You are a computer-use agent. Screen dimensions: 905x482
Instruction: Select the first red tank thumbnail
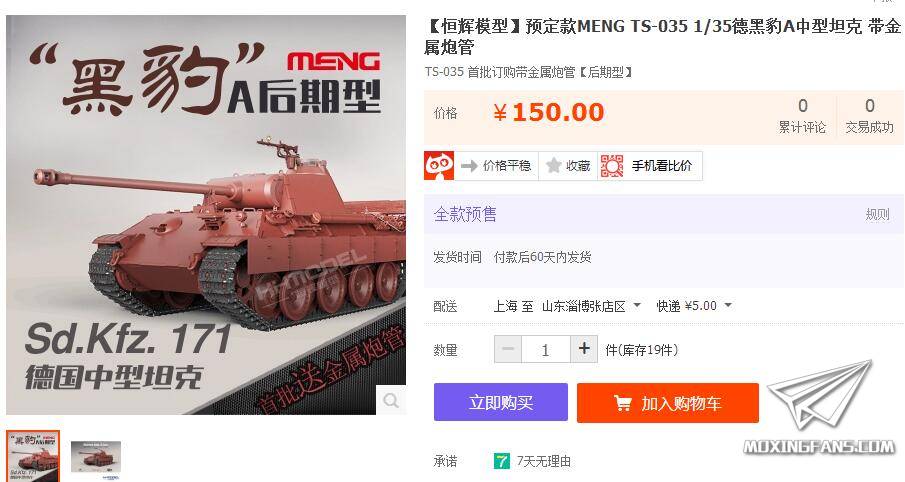click(x=33, y=456)
